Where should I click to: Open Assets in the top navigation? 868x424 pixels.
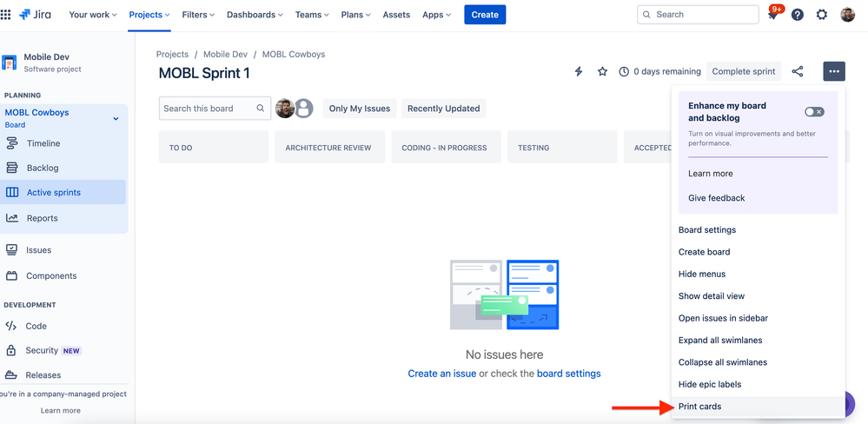point(396,15)
